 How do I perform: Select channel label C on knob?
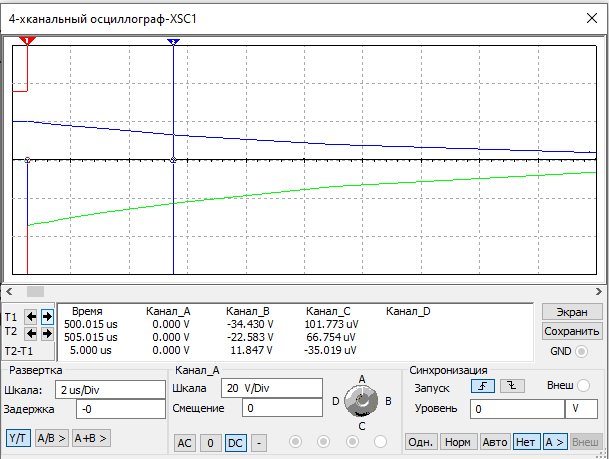tap(362, 426)
